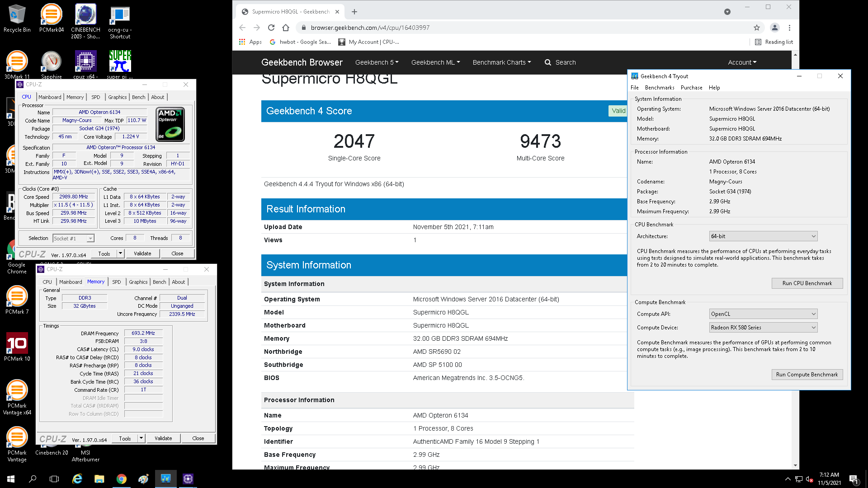Viewport: 868px width, 488px height.
Task: Show hidden system tray icons chevron
Action: [x=788, y=479]
